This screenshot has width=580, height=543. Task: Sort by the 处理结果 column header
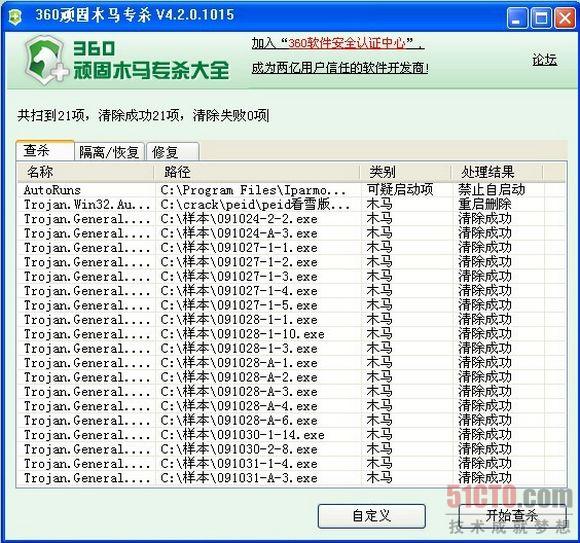[x=497, y=172]
